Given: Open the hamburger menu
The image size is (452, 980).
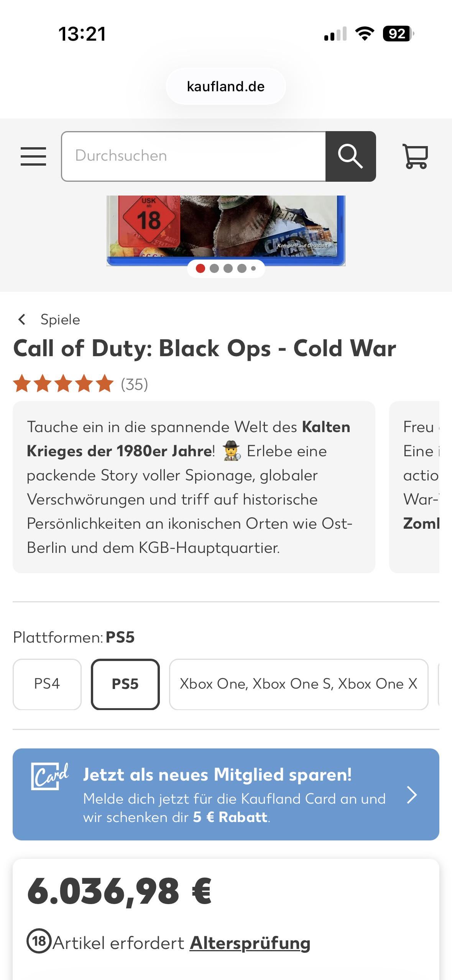Looking at the screenshot, I should click(33, 156).
